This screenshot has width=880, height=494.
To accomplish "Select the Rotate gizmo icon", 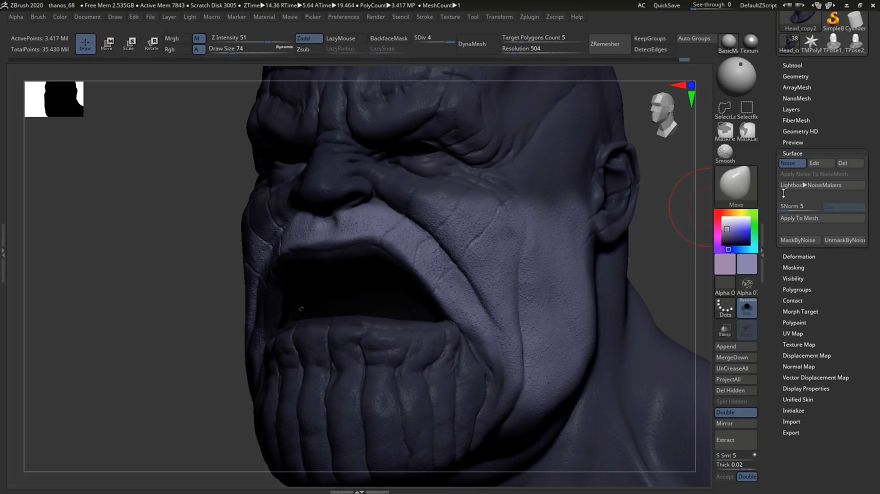I will coord(152,44).
